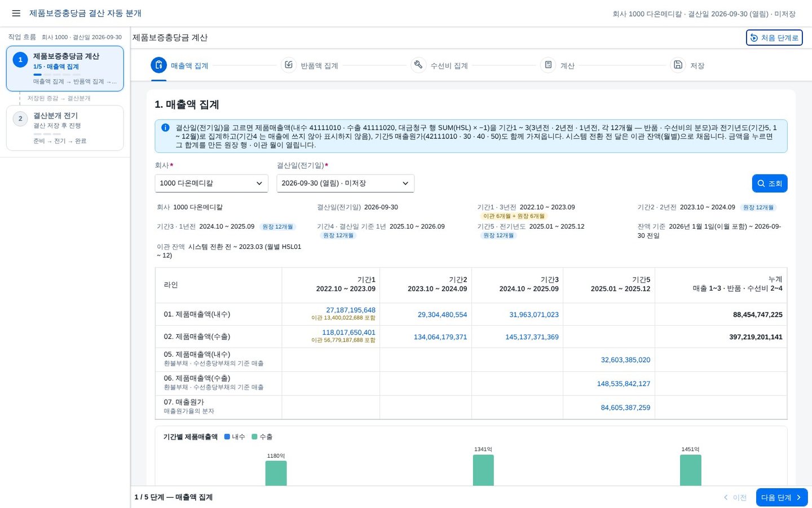The width and height of the screenshot is (812, 508).
Task: Click the step 1 number badge in sidebar
Action: coord(20,60)
